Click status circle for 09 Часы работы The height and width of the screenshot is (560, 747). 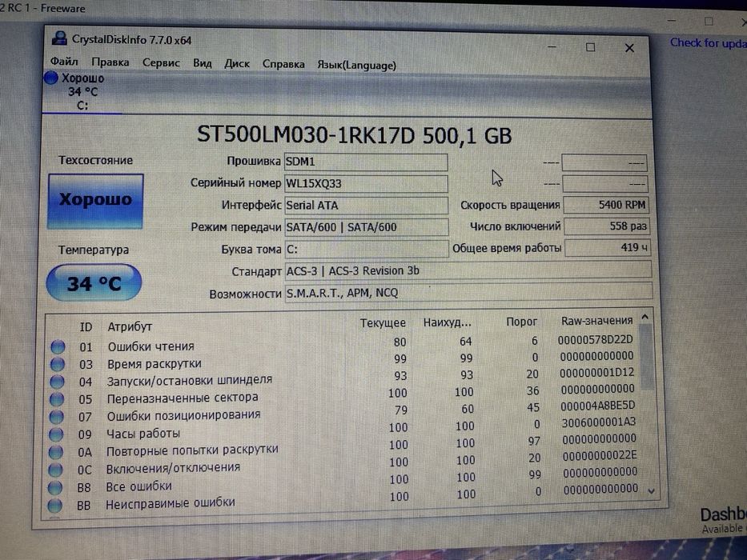pyautogui.click(x=56, y=434)
